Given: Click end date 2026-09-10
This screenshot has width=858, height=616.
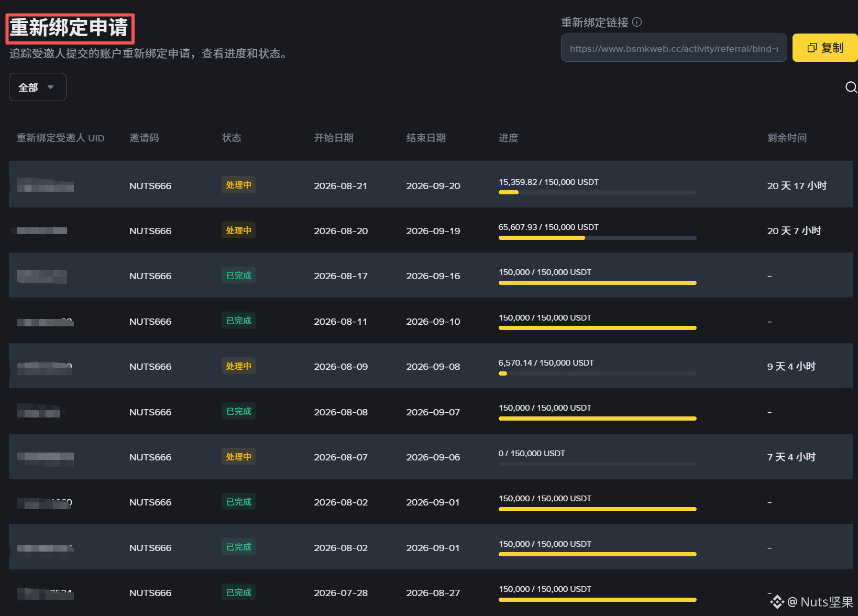Looking at the screenshot, I should tap(433, 322).
